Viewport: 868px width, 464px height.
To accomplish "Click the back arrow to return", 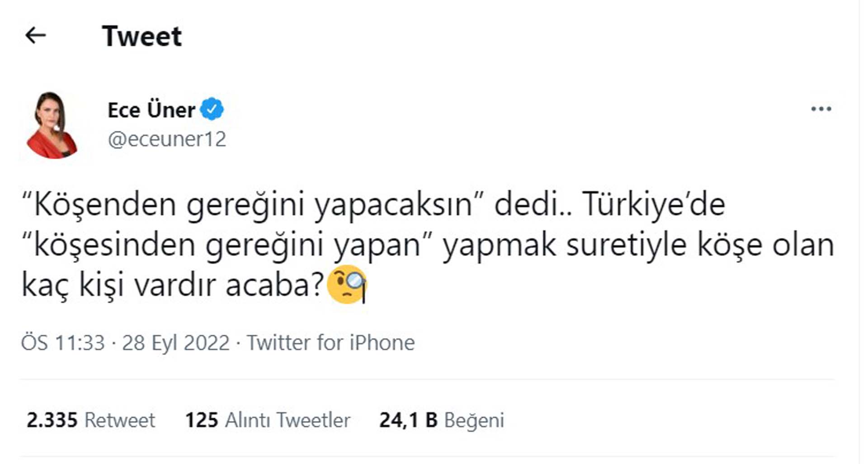I will (36, 35).
